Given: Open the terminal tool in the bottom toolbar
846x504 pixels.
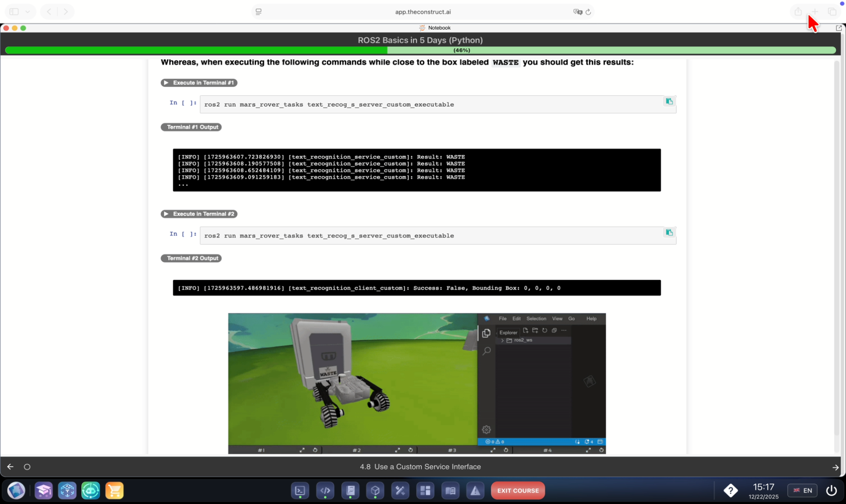Looking at the screenshot, I should (x=300, y=491).
